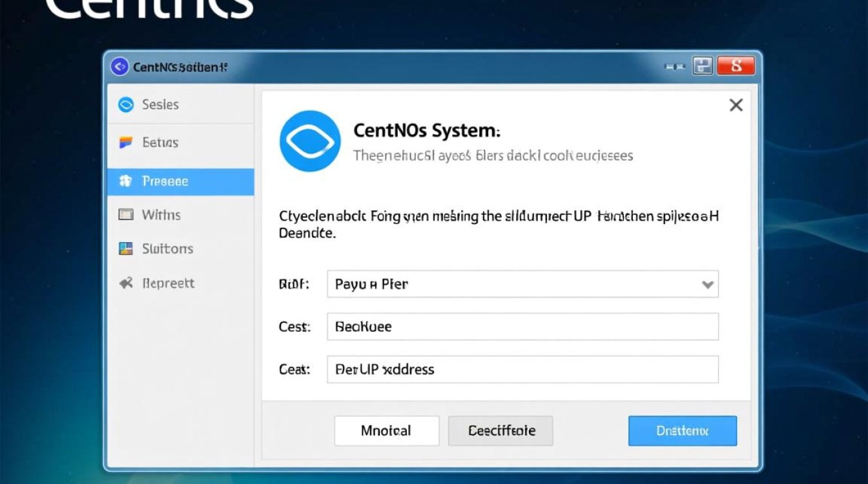Click the Witms sidebar icon

(126, 215)
